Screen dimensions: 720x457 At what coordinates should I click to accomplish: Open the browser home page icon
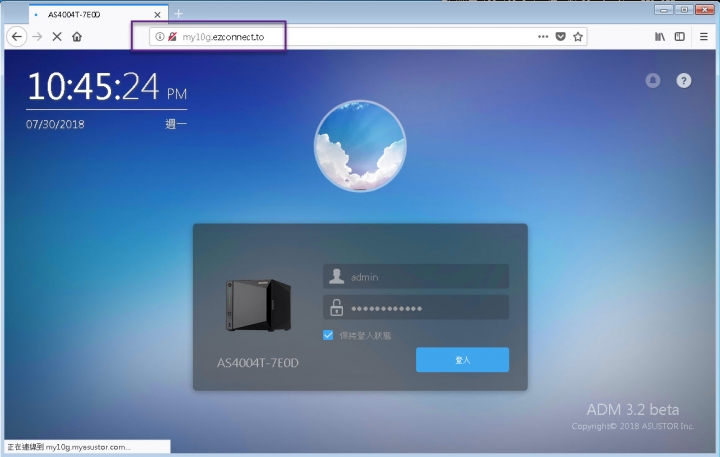(x=77, y=37)
